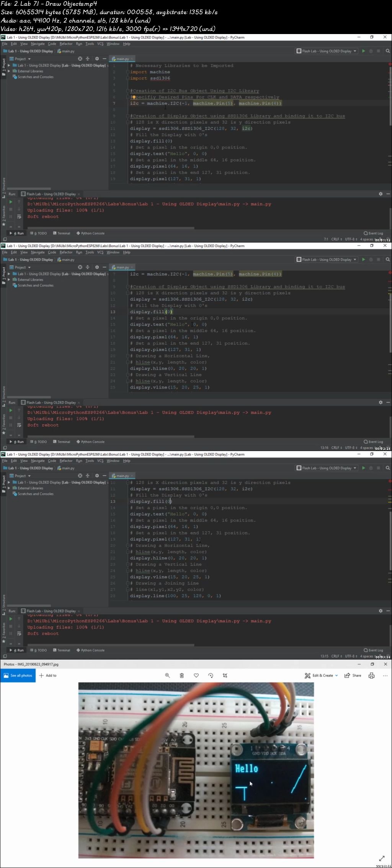This screenshot has height=868, width=392.
Task: Click Print icon in Photos window
Action: pos(371,675)
